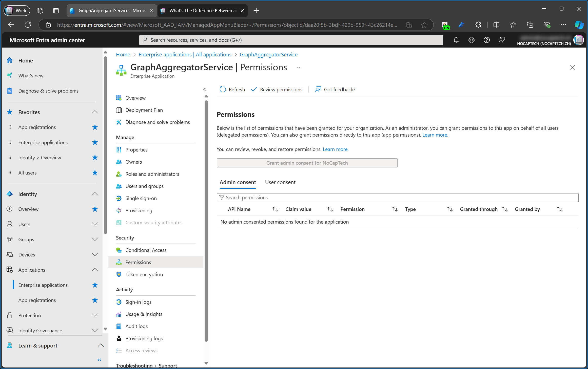Viewport: 588px width, 369px height.
Task: Open the notifications bell icon
Action: click(456, 40)
